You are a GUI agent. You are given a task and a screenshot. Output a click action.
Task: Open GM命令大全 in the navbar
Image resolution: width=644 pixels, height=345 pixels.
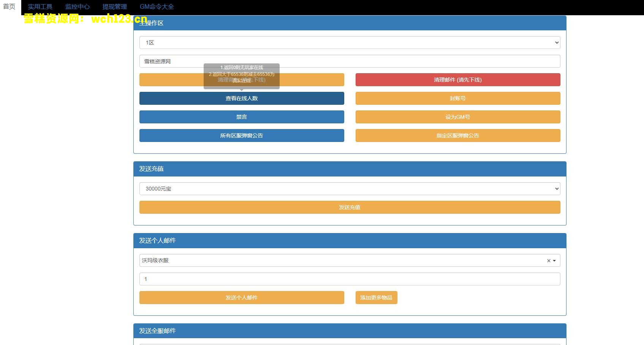click(x=157, y=7)
